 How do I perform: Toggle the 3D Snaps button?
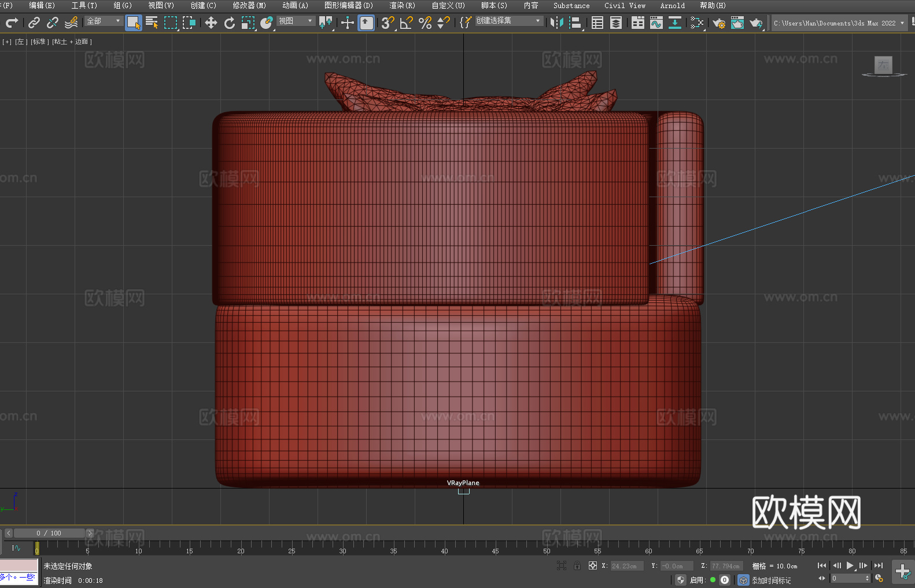coord(387,23)
